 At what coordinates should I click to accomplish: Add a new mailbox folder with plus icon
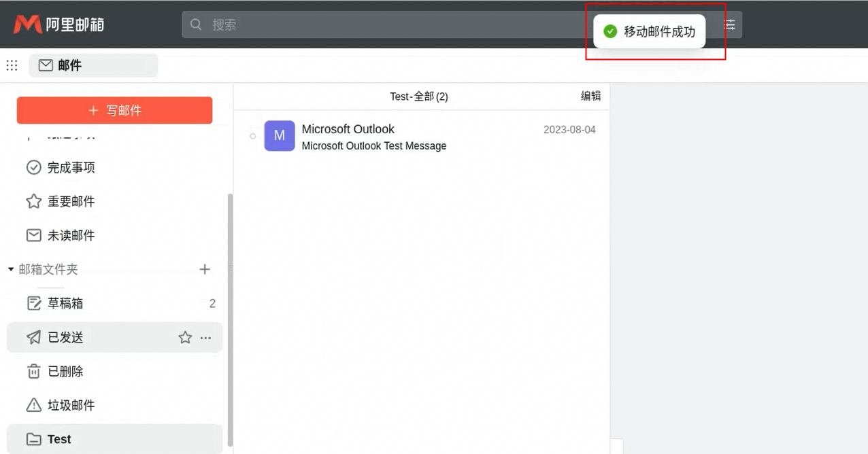coord(205,270)
